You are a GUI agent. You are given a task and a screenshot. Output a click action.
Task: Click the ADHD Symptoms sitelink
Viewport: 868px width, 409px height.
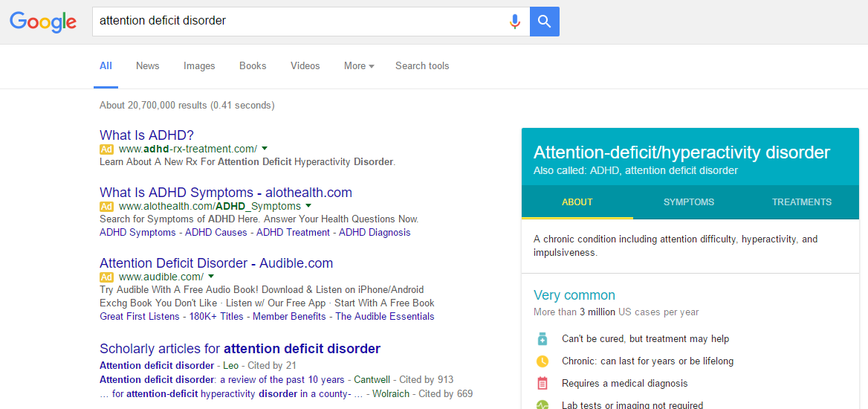point(137,232)
